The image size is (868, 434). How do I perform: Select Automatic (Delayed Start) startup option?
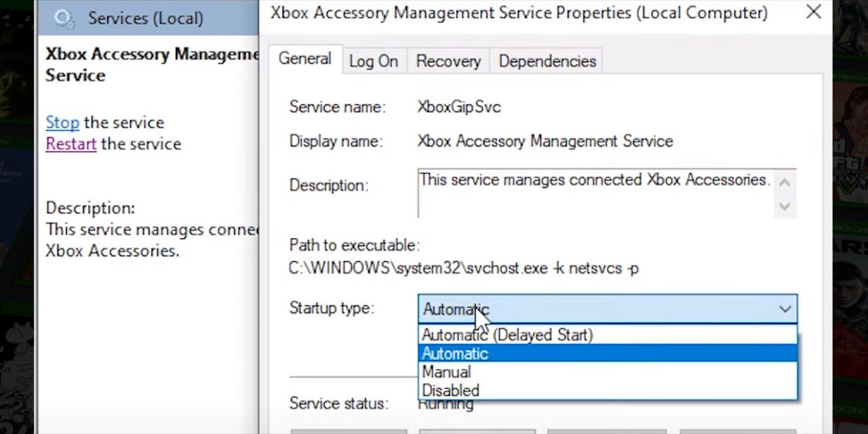[x=507, y=335]
